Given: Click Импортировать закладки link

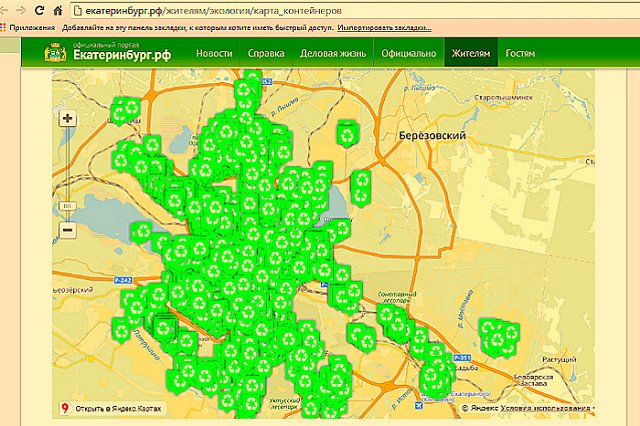Looking at the screenshot, I should point(390,27).
